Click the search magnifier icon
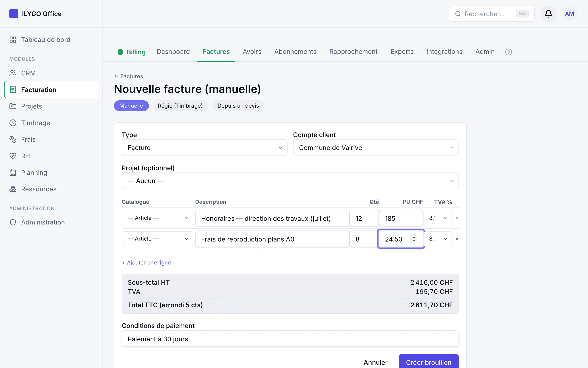Viewport: 588px width, 368px height. (x=458, y=14)
